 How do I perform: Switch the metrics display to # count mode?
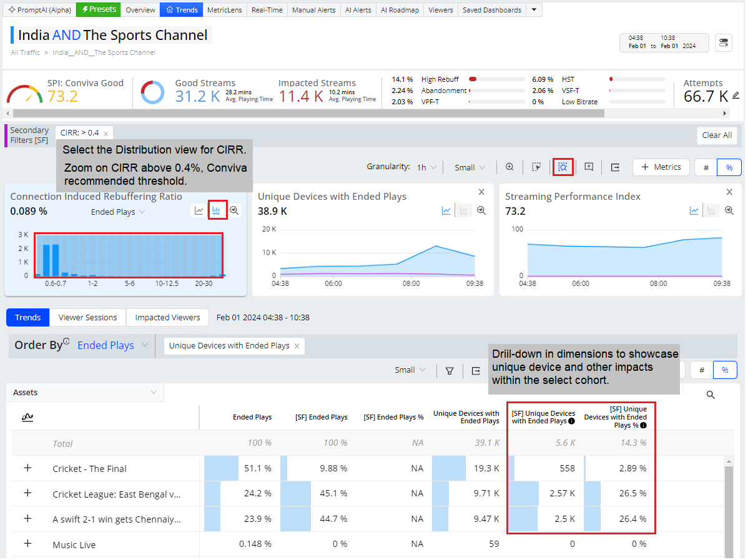pos(706,167)
